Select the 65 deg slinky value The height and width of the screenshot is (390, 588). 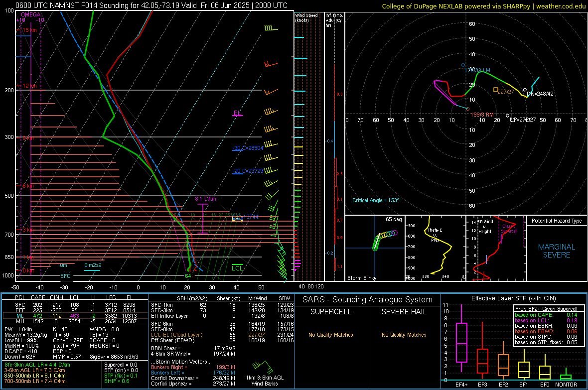pos(394,219)
